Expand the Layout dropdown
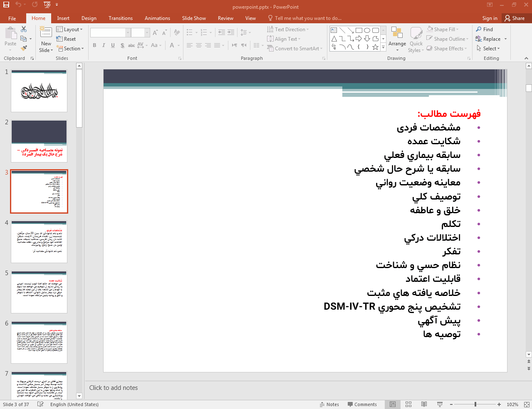 coord(69,30)
